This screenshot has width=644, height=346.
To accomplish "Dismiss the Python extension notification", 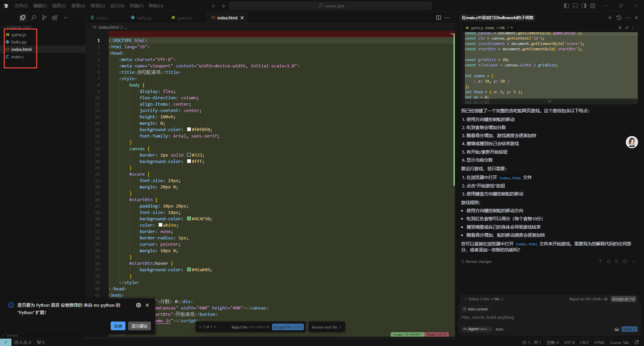I will coord(147,305).
